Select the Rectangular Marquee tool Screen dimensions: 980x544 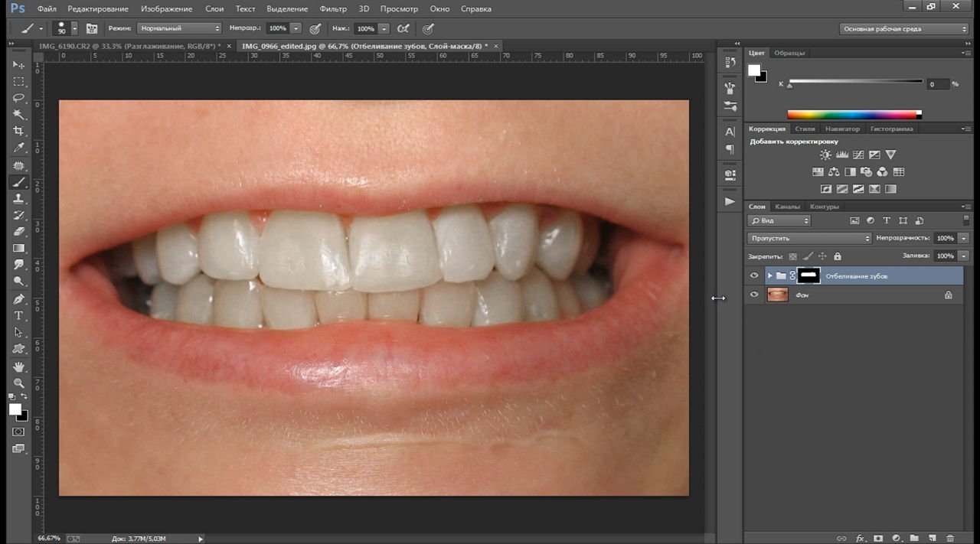(19, 81)
